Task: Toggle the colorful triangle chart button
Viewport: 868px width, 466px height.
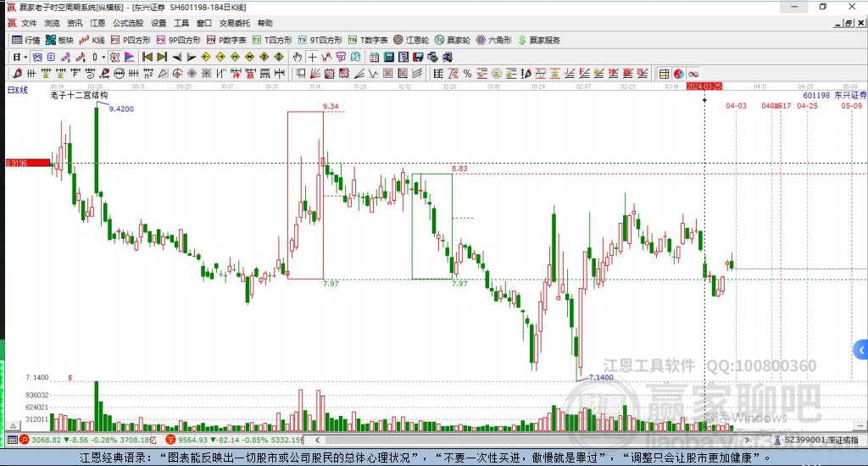Action: 129,57
